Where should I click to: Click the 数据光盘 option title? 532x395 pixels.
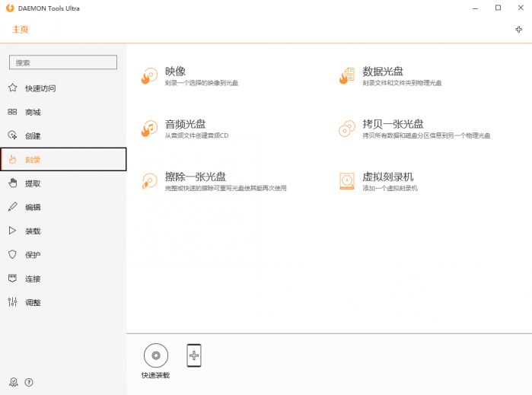coord(383,72)
